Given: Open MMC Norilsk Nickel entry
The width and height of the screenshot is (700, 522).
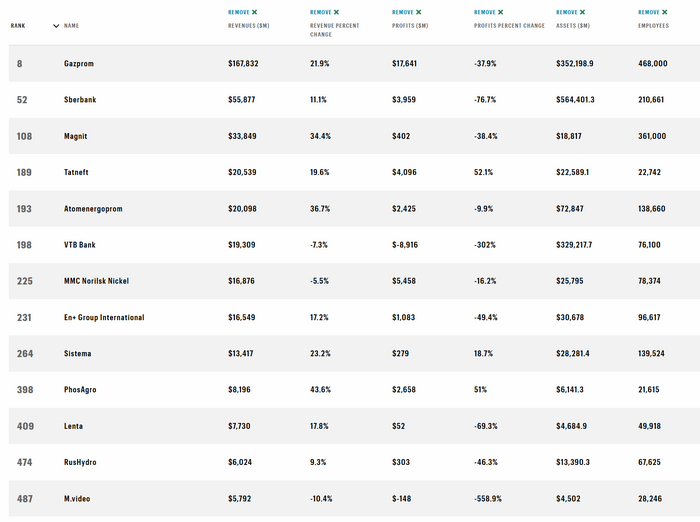Looking at the screenshot, I should [96, 281].
